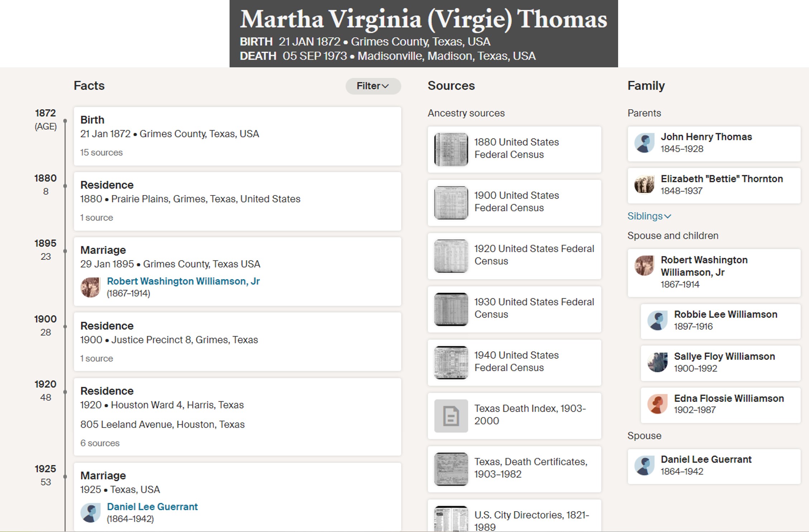809x532 pixels.
Task: Open Elizabeth "Bettie" Thornton photo thumbnail
Action: pos(644,185)
